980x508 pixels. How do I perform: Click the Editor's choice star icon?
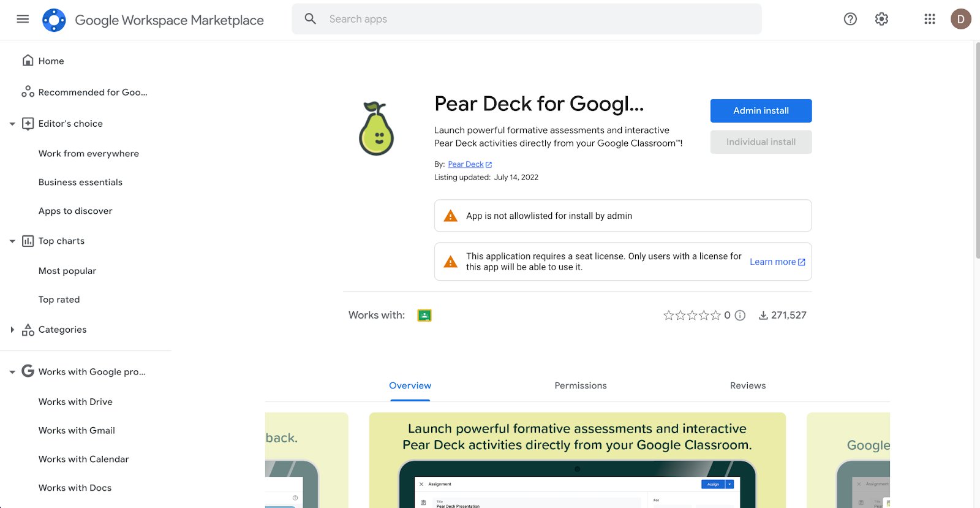[x=28, y=124]
